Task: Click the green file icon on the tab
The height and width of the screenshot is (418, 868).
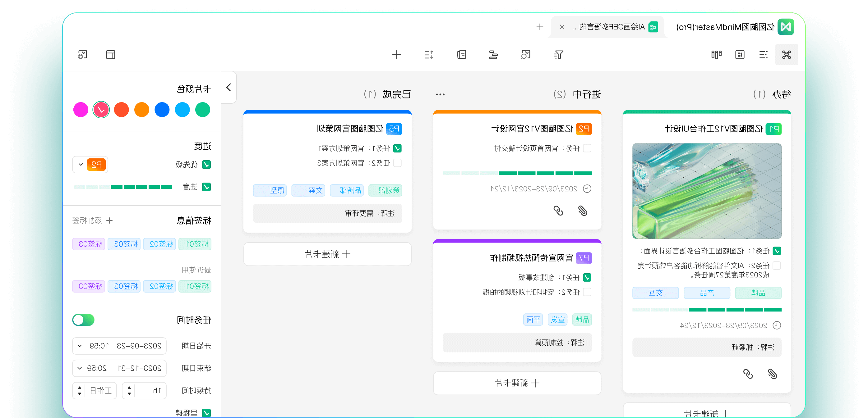Action: [653, 27]
